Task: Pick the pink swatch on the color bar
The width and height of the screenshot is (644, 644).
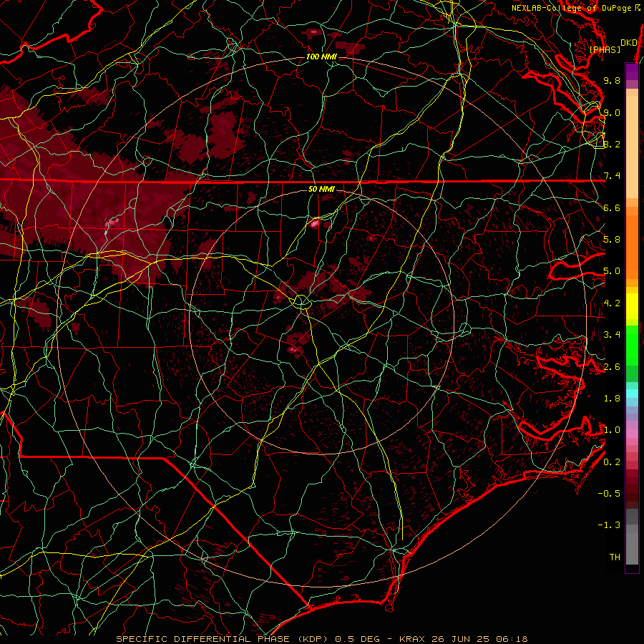Action: coord(632,434)
